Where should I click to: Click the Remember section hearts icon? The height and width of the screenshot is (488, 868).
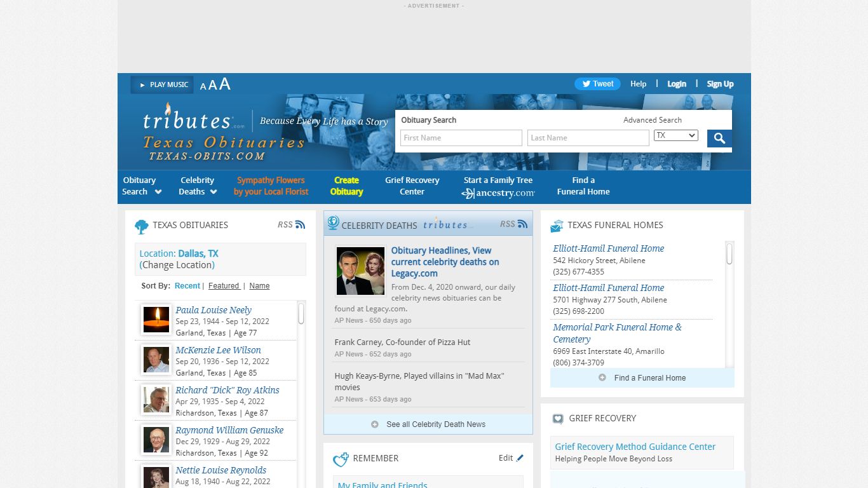341,459
